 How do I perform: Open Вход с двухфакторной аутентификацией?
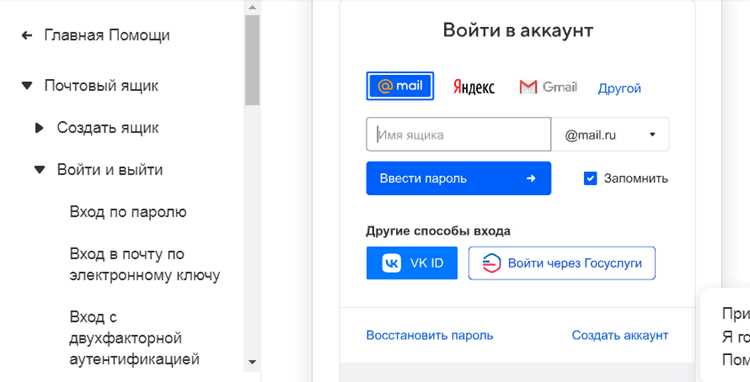point(134,338)
